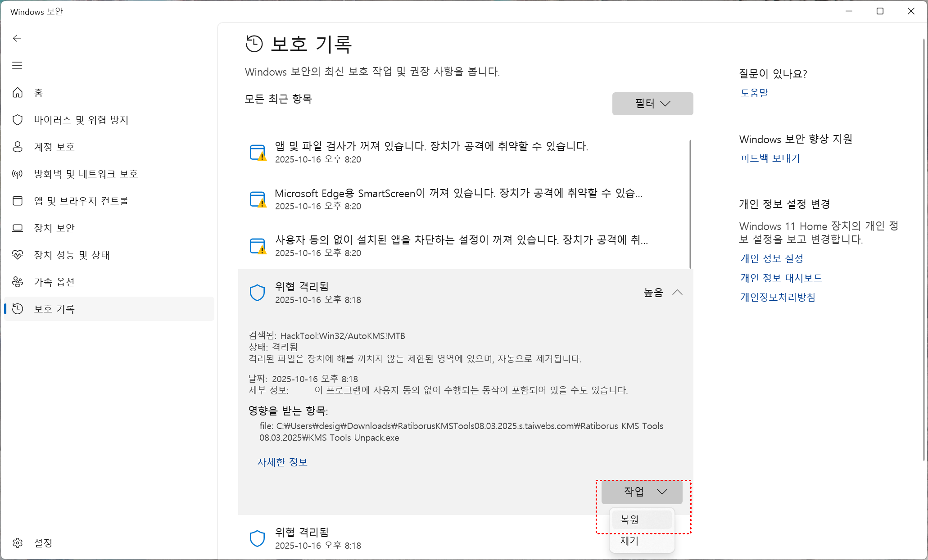Image resolution: width=928 pixels, height=560 pixels.
Task: Open the hamburger navigation menu
Action: click(x=17, y=65)
